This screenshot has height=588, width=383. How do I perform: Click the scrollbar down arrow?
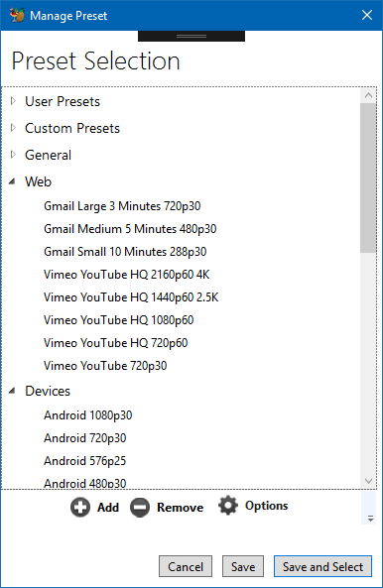click(x=368, y=481)
